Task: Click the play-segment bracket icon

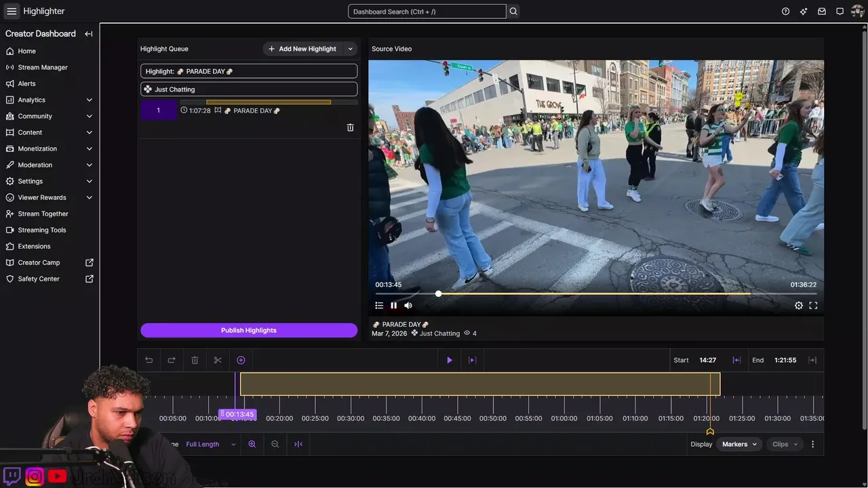Action: coord(473,360)
